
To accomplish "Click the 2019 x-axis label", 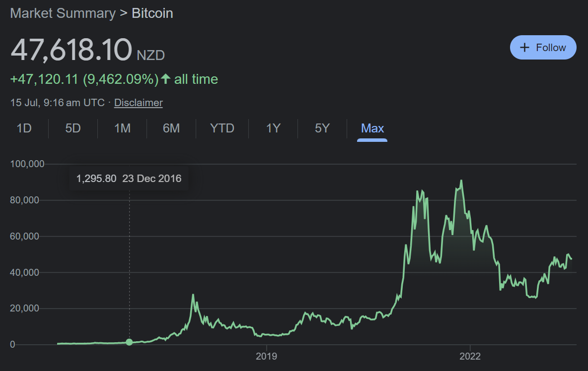I will [266, 357].
